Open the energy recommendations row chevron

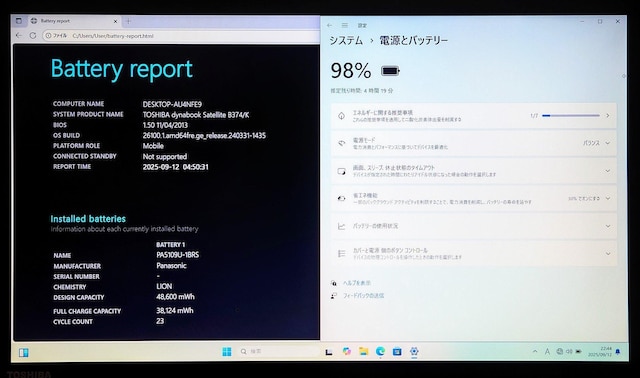click(608, 116)
